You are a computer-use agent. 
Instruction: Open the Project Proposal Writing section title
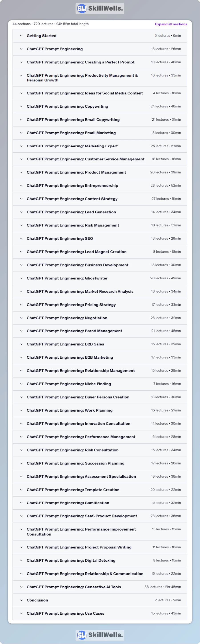tap(79, 547)
